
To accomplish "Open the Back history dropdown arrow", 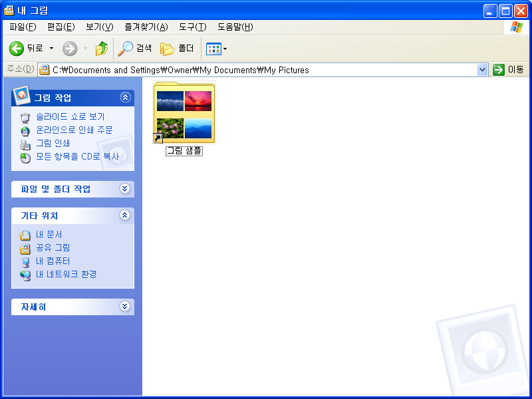I will tap(52, 49).
